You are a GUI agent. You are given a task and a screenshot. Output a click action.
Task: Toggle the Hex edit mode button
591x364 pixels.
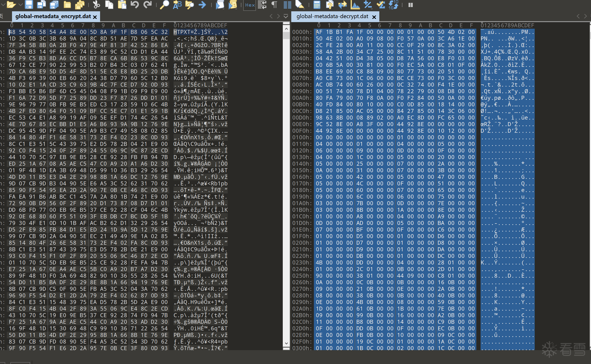[250, 4]
